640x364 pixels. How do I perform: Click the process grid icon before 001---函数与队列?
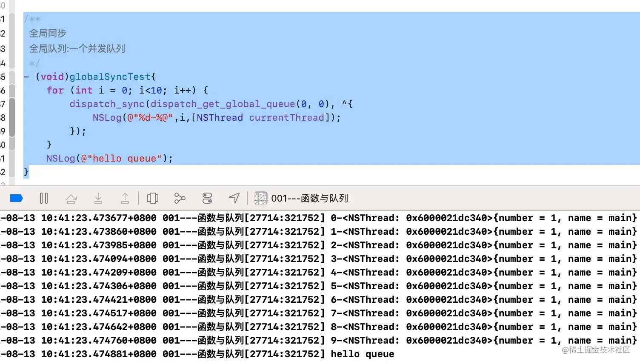[x=260, y=198]
